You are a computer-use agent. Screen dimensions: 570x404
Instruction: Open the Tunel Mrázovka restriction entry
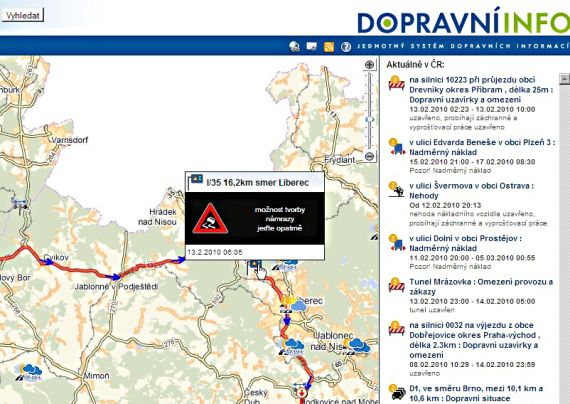pyautogui.click(x=481, y=287)
